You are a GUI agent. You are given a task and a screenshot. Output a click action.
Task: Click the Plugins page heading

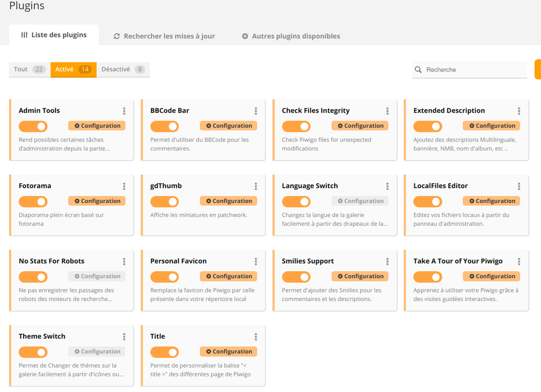(x=27, y=5)
